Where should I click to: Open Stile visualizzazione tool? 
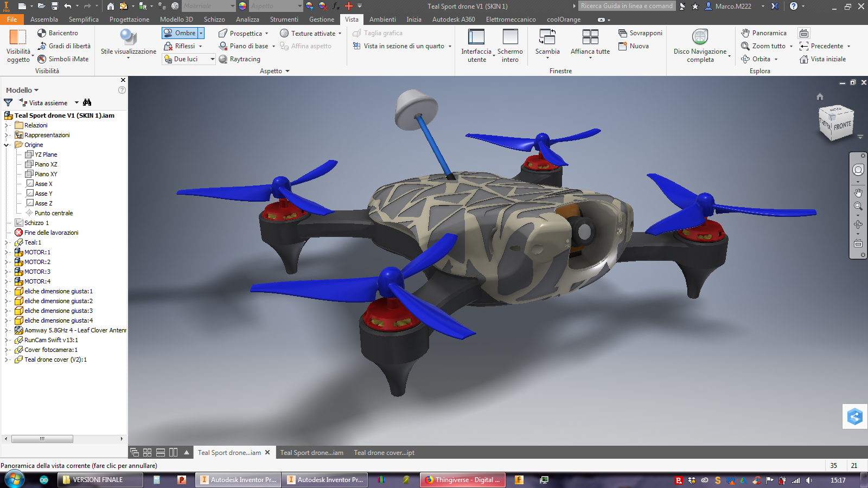coord(129,42)
